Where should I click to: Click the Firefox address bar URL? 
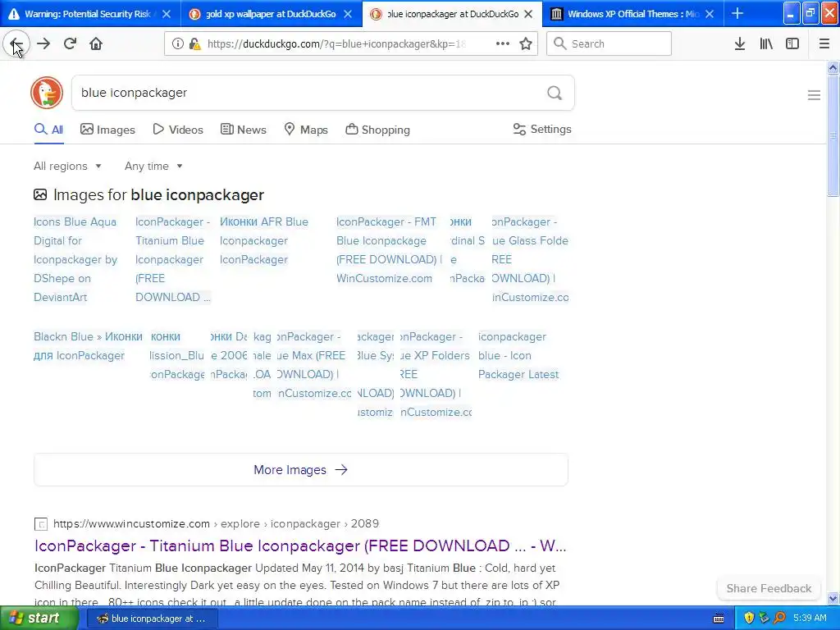point(336,44)
